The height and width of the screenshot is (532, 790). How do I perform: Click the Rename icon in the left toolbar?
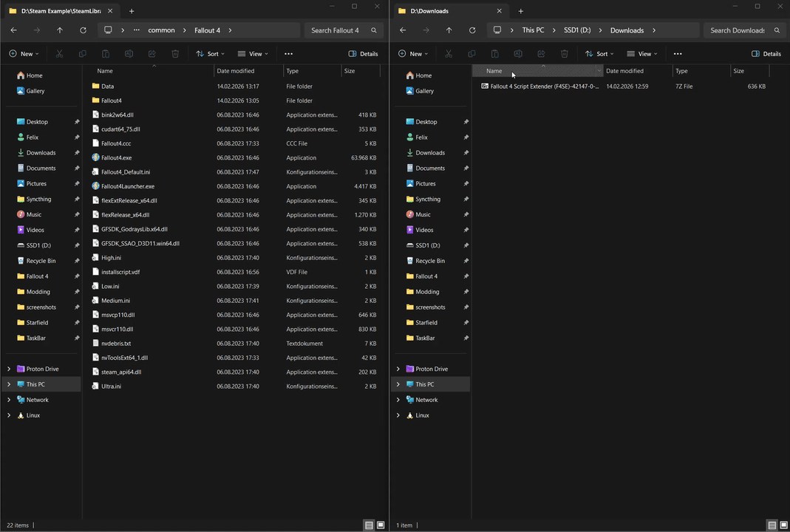[x=129, y=53]
